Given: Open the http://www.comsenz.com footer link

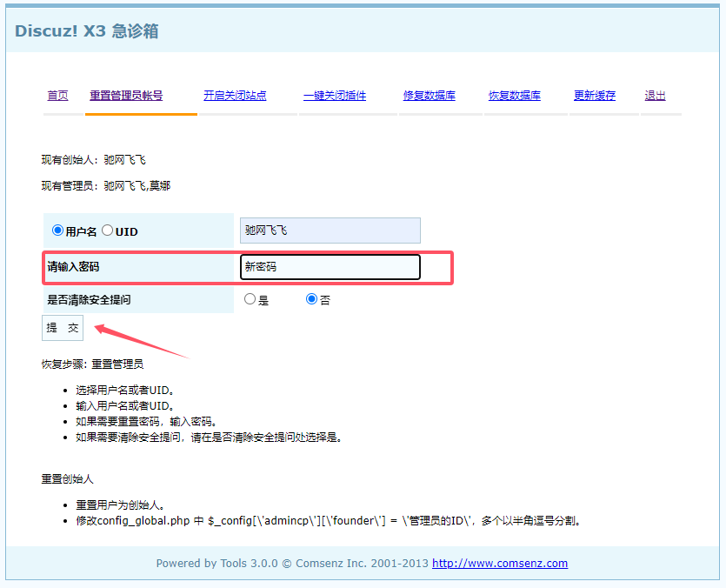Looking at the screenshot, I should pos(500,564).
